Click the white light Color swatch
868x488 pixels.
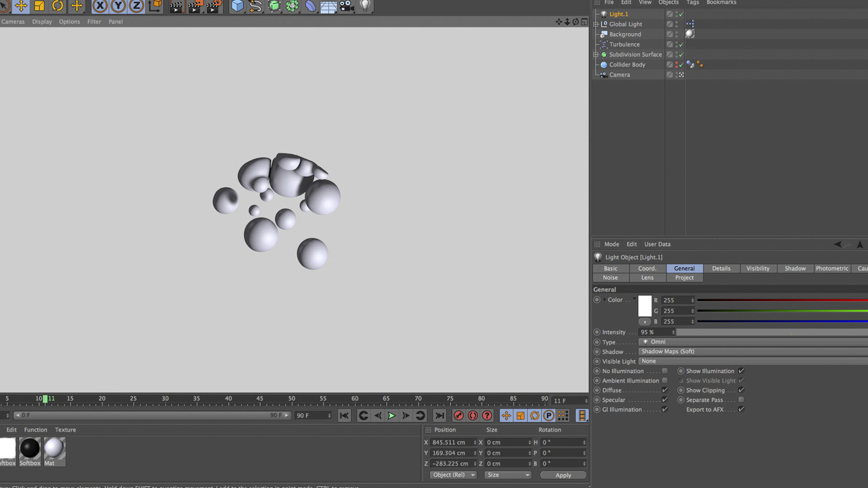645,306
